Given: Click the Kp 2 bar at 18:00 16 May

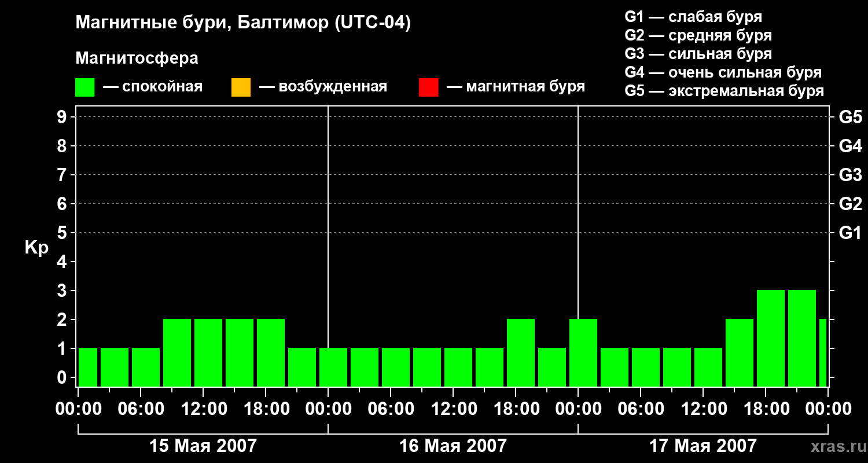Looking at the screenshot, I should [521, 352].
